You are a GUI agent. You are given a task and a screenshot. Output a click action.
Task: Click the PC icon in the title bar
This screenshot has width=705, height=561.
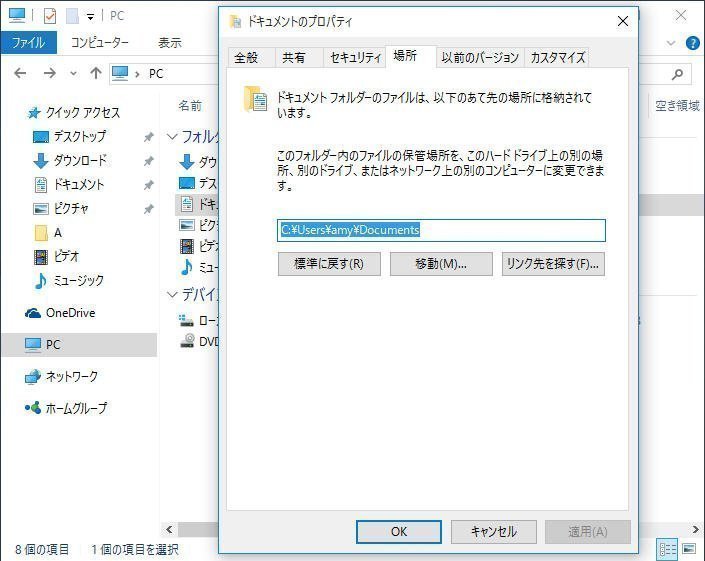tap(17, 16)
